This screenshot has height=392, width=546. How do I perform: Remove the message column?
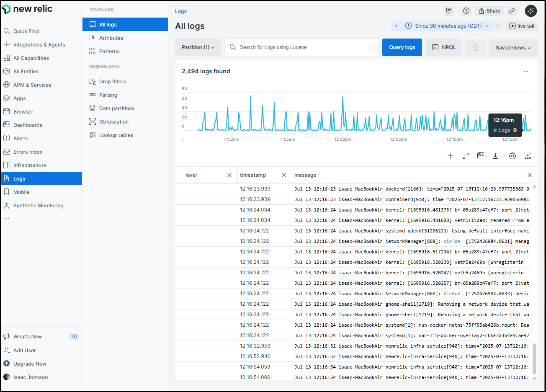[530, 175]
